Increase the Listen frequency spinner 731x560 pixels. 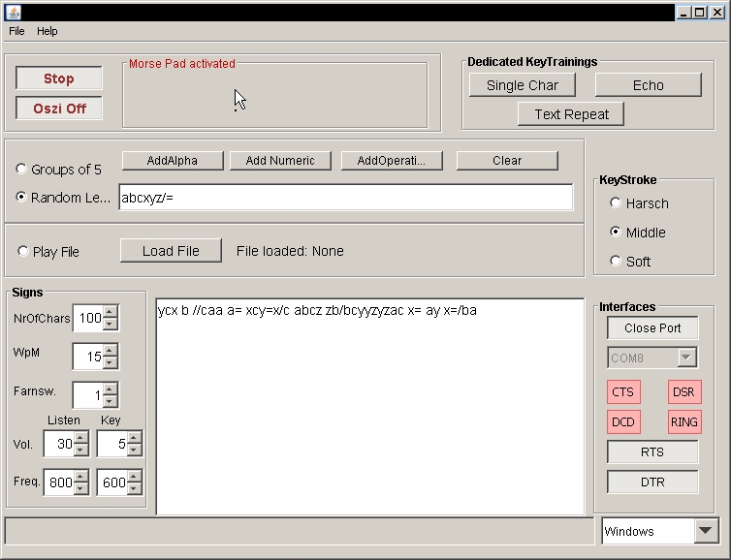(80, 477)
